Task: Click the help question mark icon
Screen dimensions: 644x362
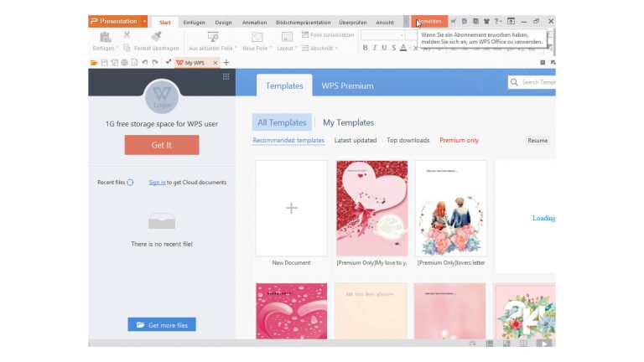Action: click(x=496, y=21)
